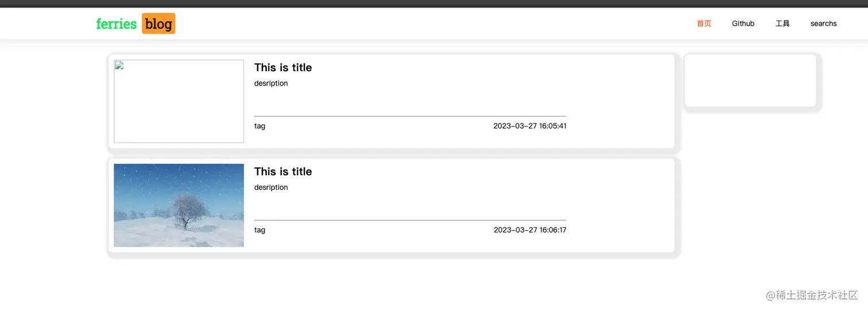Open the snowy tree post thumbnail
This screenshot has width=868, height=311.
[179, 205]
